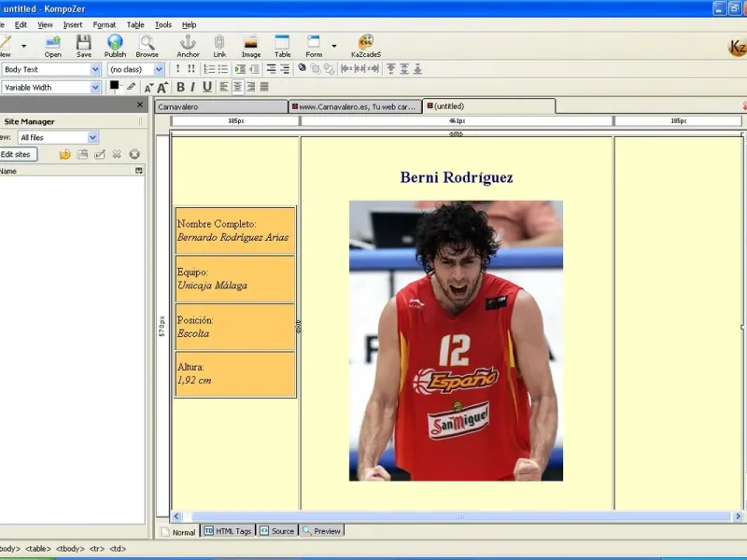Expand the New button dropdown arrow
Screen dimensions: 747x560
click(x=24, y=46)
